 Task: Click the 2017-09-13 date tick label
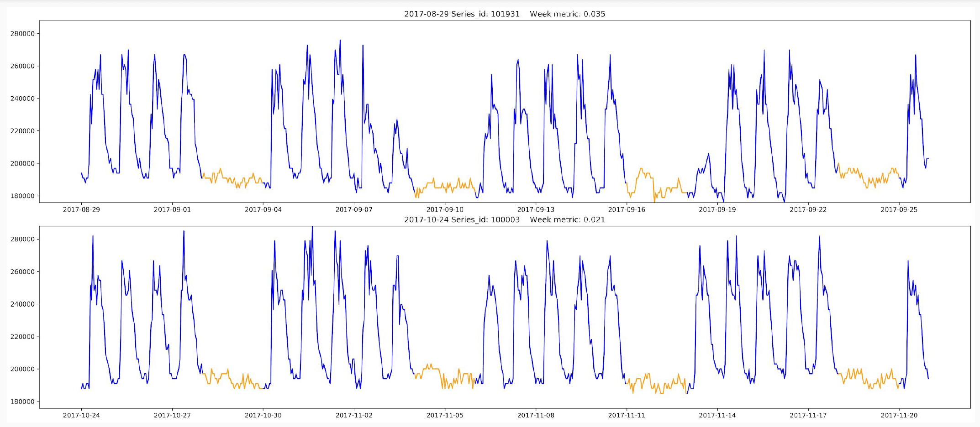click(x=536, y=209)
